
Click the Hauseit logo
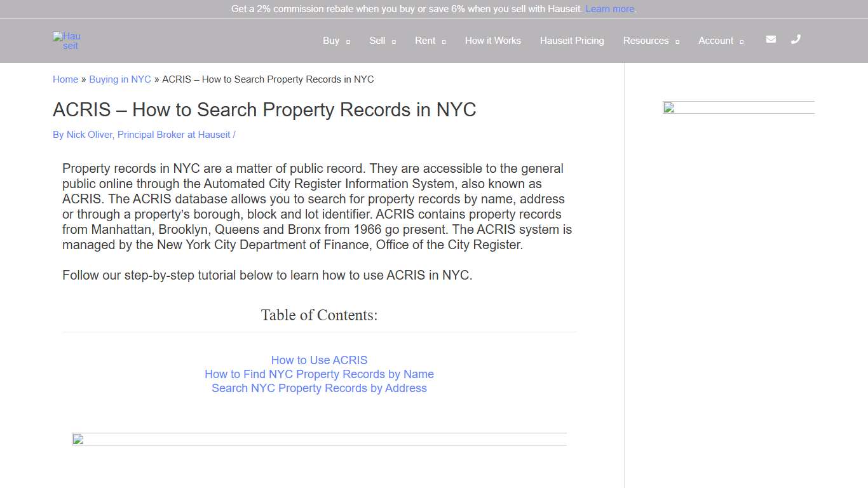(66, 41)
